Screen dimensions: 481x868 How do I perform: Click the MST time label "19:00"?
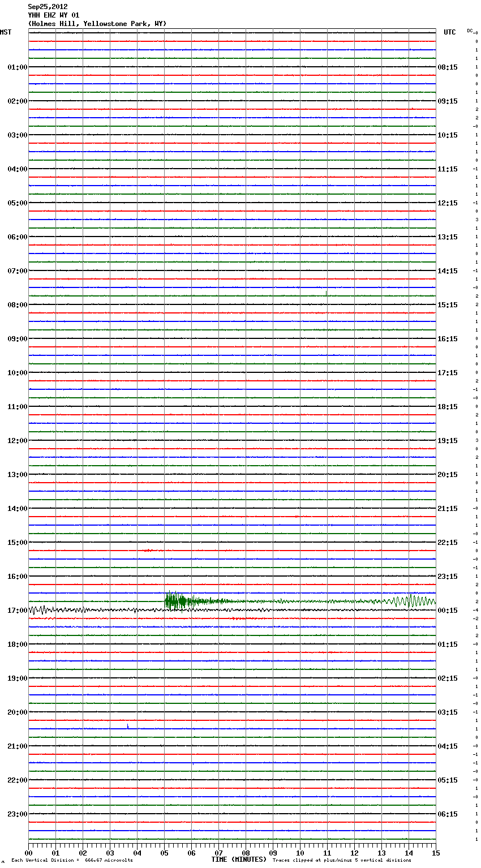tap(18, 678)
